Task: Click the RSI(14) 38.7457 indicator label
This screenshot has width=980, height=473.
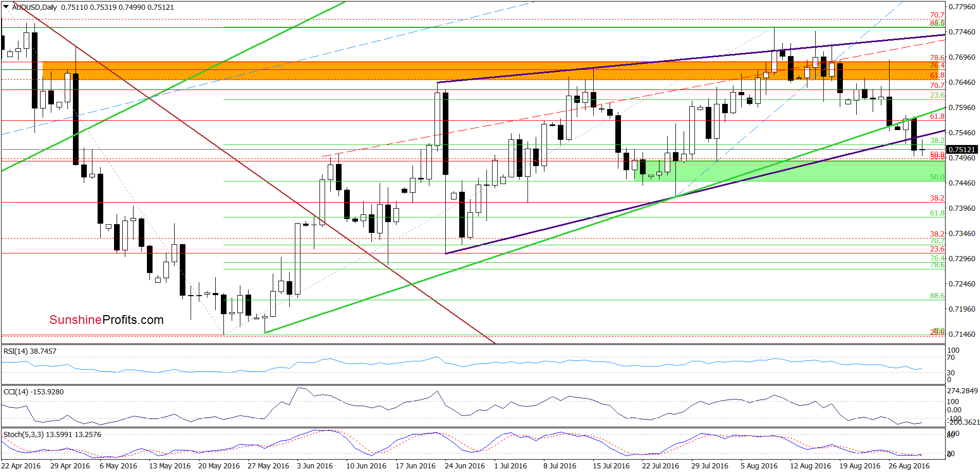Action: coord(30,351)
